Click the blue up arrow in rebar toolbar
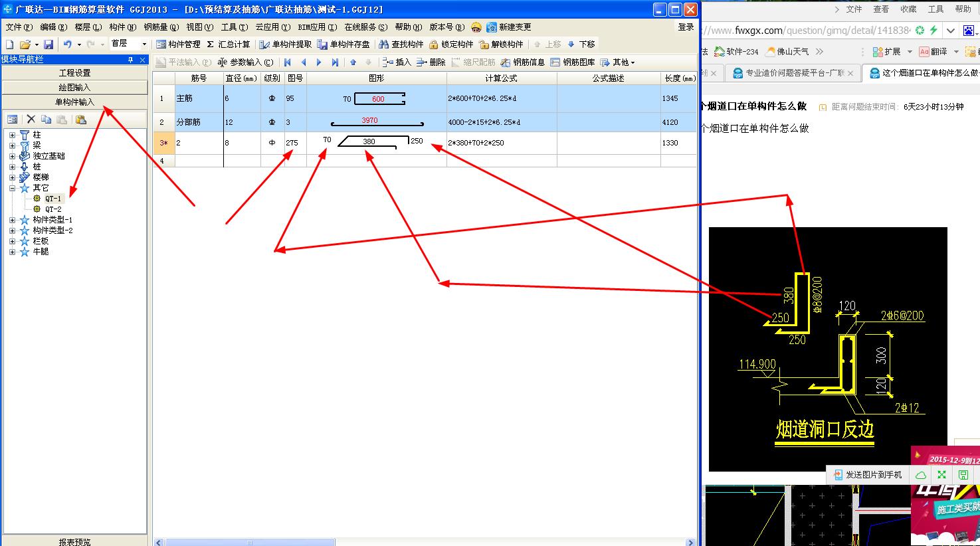980x546 pixels. click(353, 62)
